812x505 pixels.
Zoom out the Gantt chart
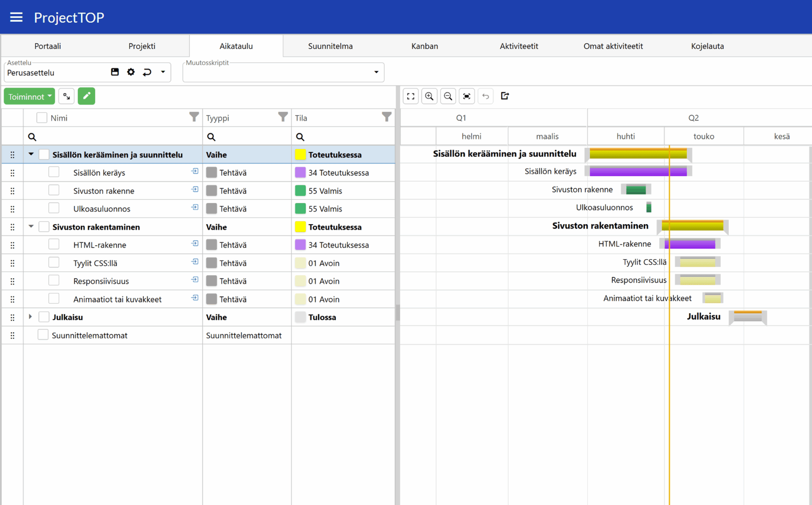pos(448,96)
